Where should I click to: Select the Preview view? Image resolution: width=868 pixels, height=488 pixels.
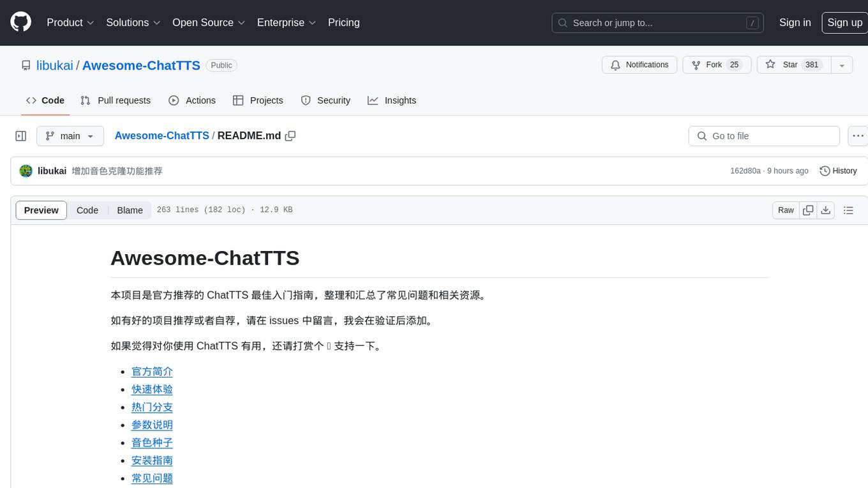pyautogui.click(x=41, y=210)
